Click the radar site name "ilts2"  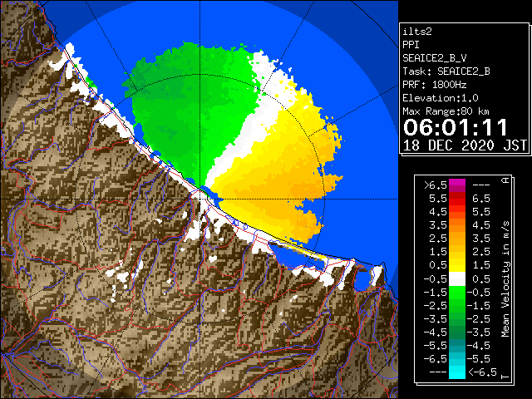click(417, 32)
